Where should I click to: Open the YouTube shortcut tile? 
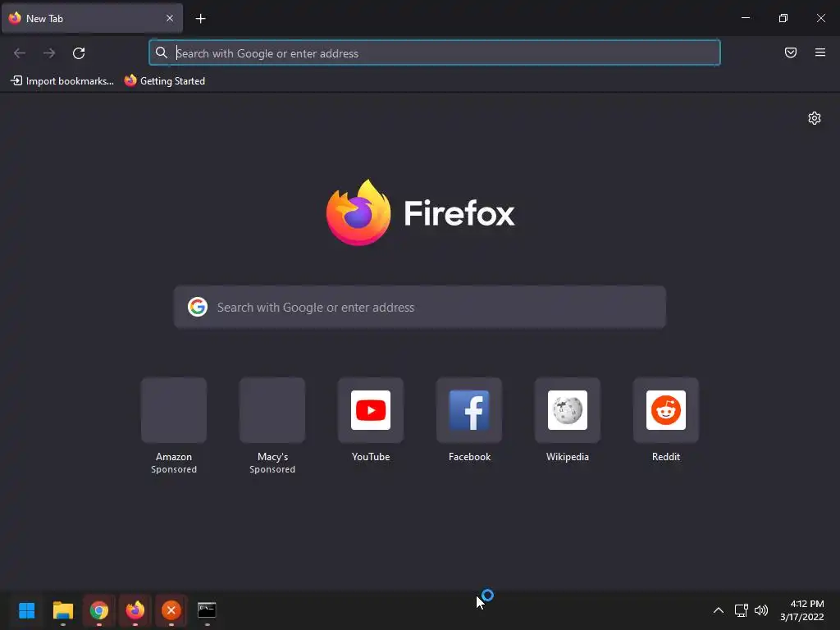371,410
